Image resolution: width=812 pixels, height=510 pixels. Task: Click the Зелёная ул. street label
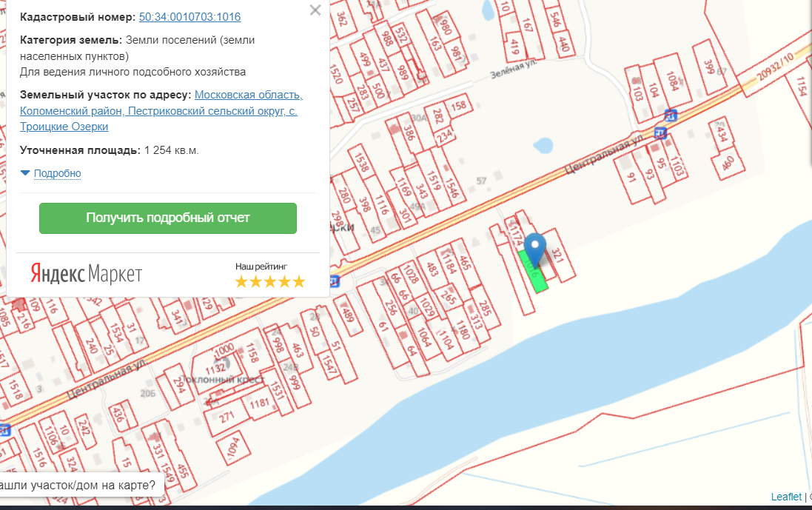pyautogui.click(x=513, y=69)
